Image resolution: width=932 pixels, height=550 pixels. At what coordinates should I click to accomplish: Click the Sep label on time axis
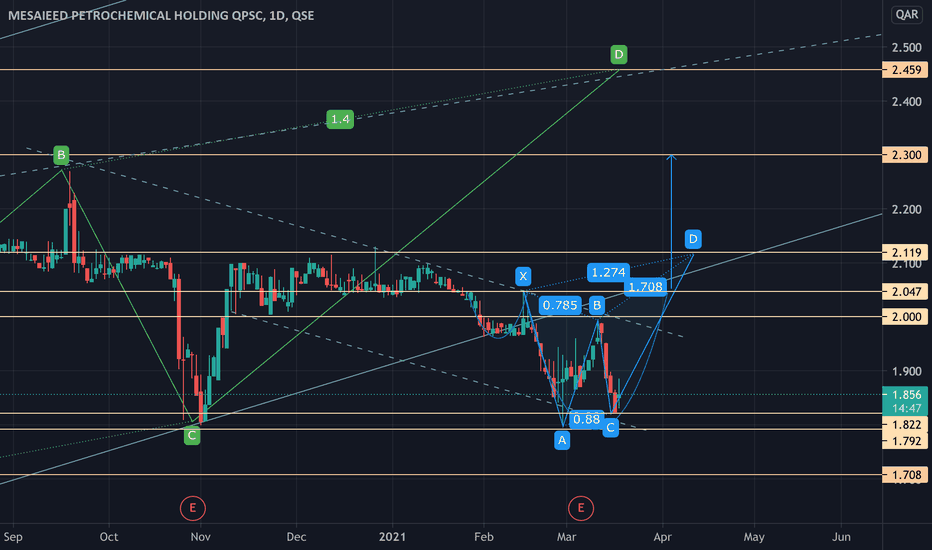point(13,537)
